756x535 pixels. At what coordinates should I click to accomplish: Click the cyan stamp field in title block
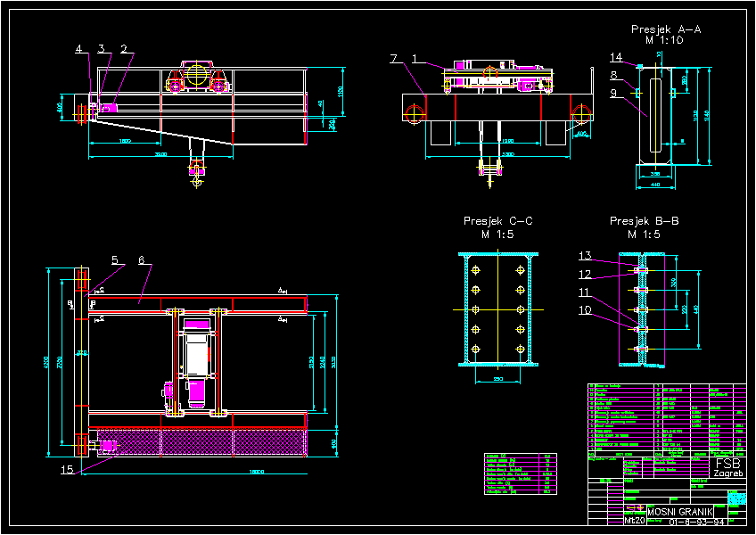736,498
